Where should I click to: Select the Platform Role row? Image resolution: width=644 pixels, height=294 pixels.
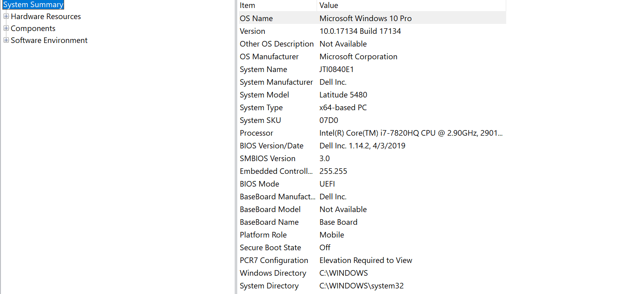[263, 235]
